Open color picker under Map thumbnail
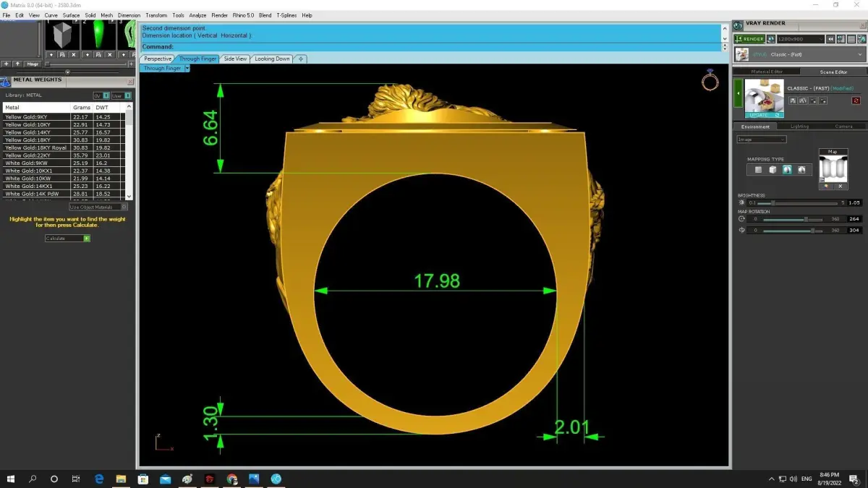This screenshot has height=488, width=868. pyautogui.click(x=825, y=187)
